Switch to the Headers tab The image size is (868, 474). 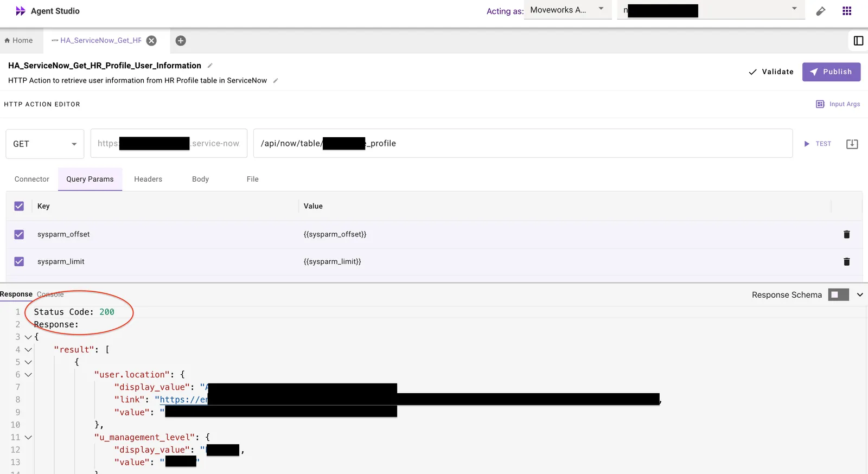[x=148, y=179]
